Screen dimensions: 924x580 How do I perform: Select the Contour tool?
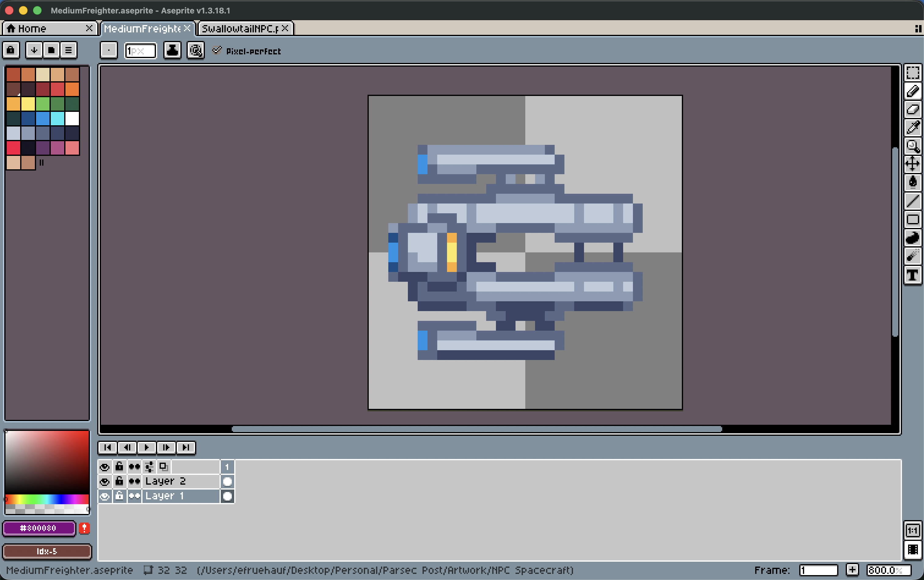912,238
